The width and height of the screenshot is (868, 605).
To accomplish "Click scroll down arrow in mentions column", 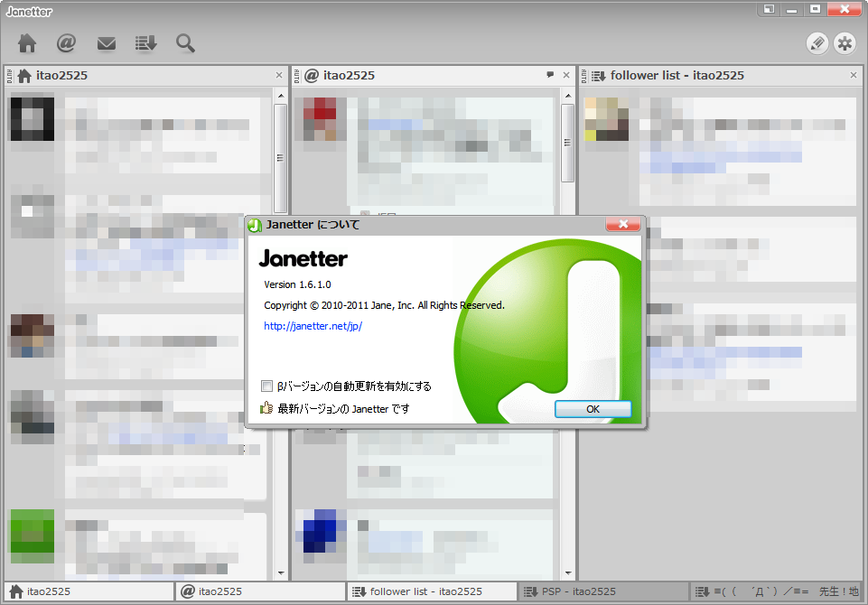I will point(568,572).
